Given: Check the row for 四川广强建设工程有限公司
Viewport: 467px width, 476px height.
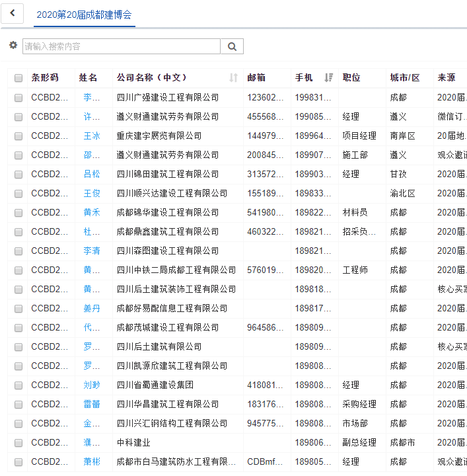Looking at the screenshot, I should click(x=18, y=97).
